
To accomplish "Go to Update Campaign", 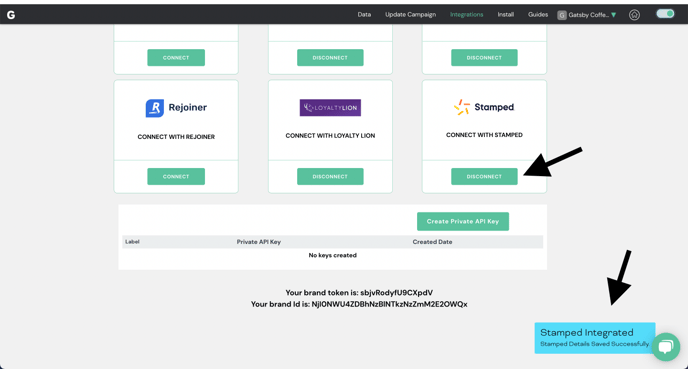I will coord(410,14).
